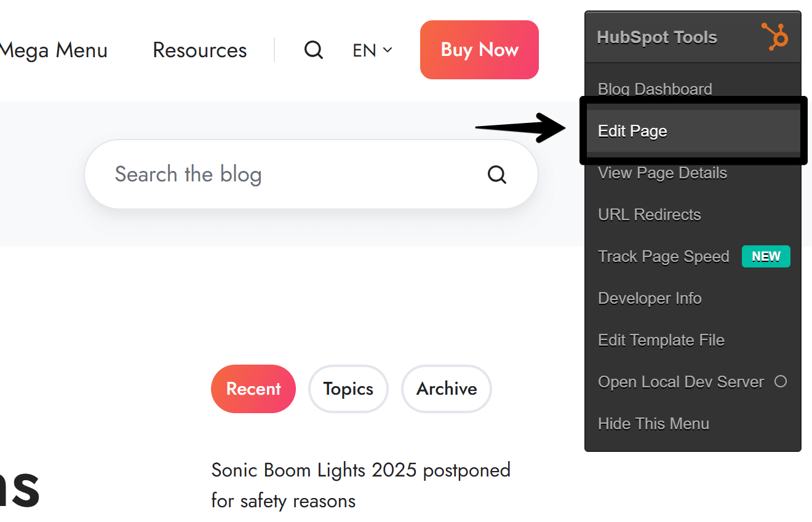Open Blog Dashboard from HubSpot menu
Image resolution: width=812 pixels, height=522 pixels.
655,89
